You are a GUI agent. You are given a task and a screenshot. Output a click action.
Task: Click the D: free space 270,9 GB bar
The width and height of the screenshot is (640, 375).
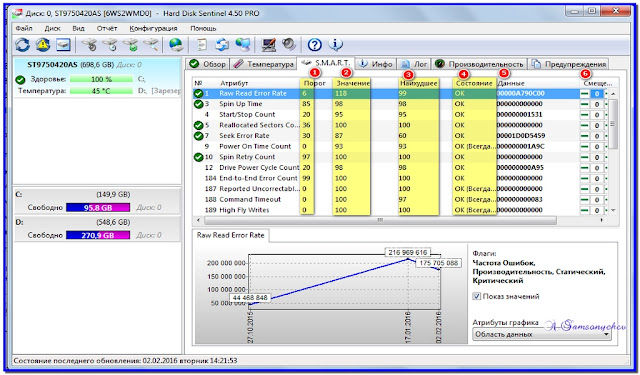[98, 235]
